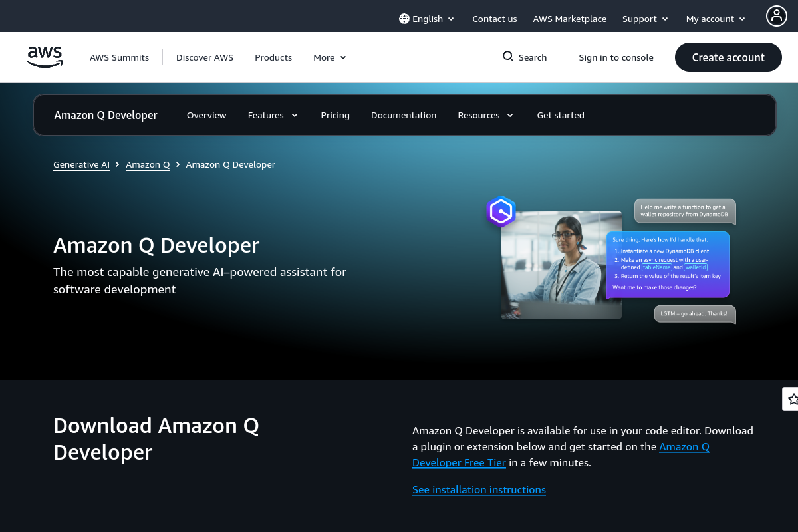Click the Create account button
The width and height of the screenshot is (798, 532).
[x=728, y=57]
